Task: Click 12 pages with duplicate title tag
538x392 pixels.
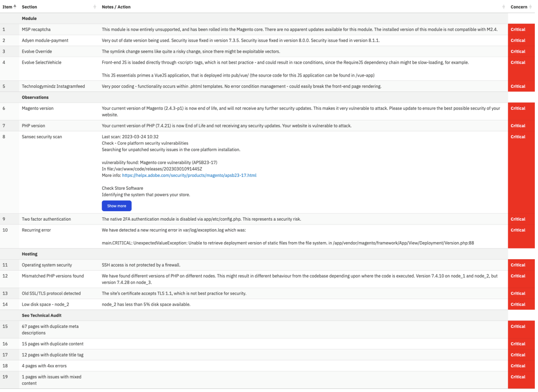Action: pyautogui.click(x=52, y=355)
